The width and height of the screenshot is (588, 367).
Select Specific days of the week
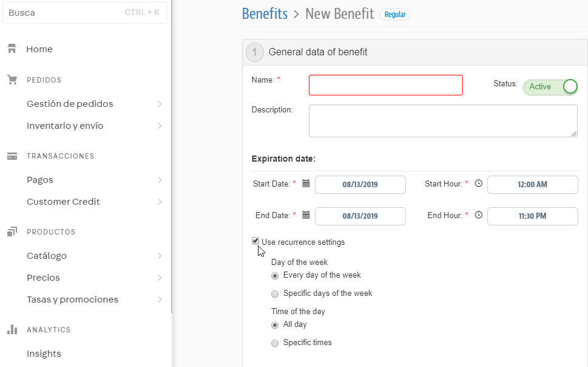[275, 294]
